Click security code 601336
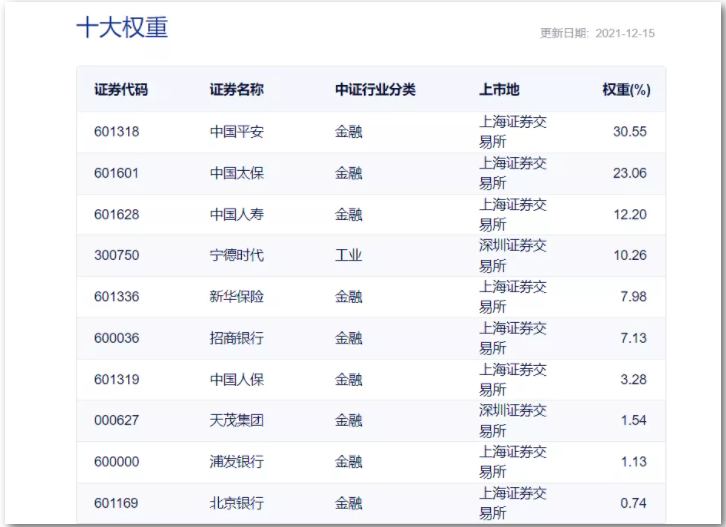This screenshot has width=726, height=527. tap(116, 297)
